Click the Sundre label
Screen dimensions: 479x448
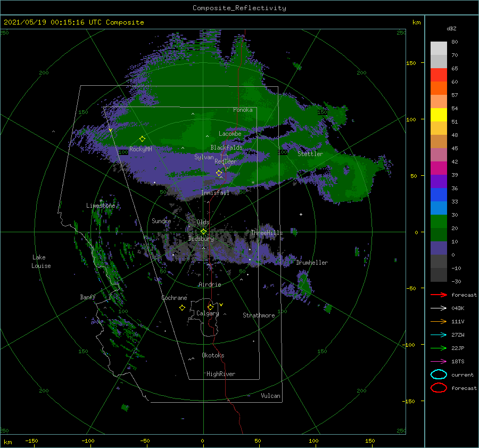coord(161,221)
